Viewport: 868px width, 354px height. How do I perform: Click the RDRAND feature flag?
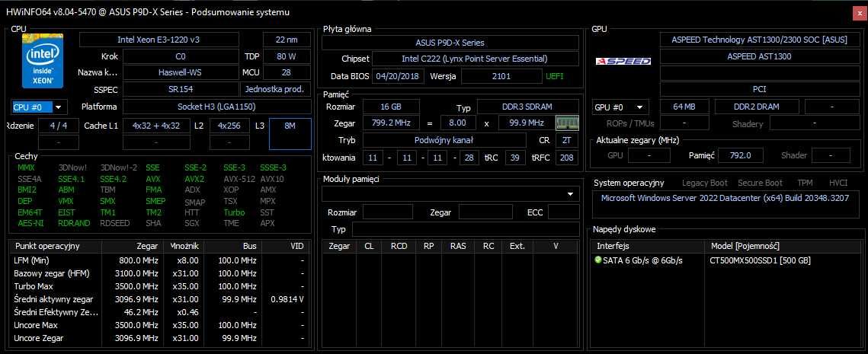[x=74, y=224]
